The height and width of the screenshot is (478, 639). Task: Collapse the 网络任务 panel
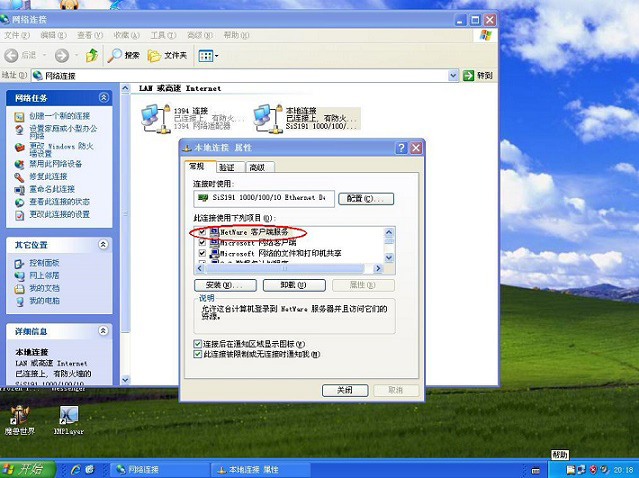pos(104,97)
